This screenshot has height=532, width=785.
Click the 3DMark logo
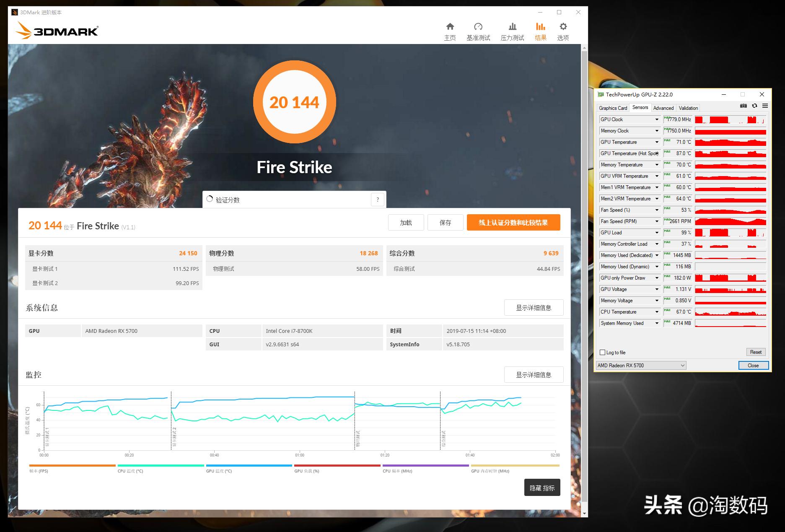(x=57, y=31)
